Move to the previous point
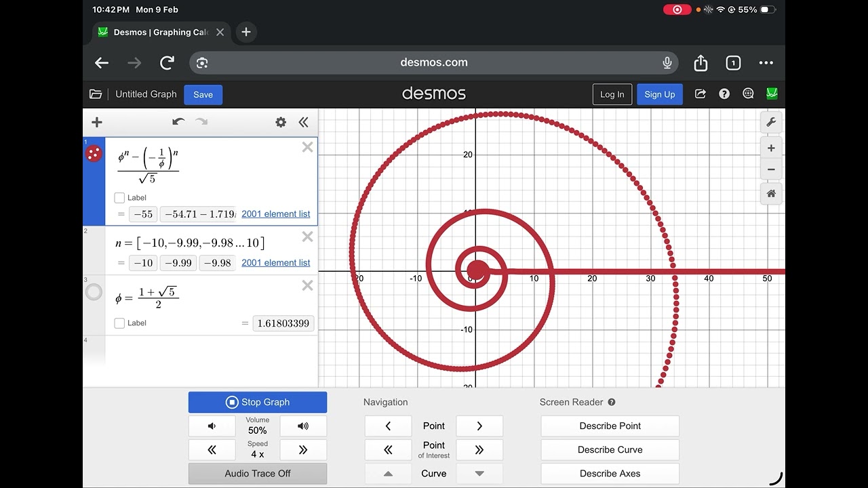The image size is (868, 488). 388,426
